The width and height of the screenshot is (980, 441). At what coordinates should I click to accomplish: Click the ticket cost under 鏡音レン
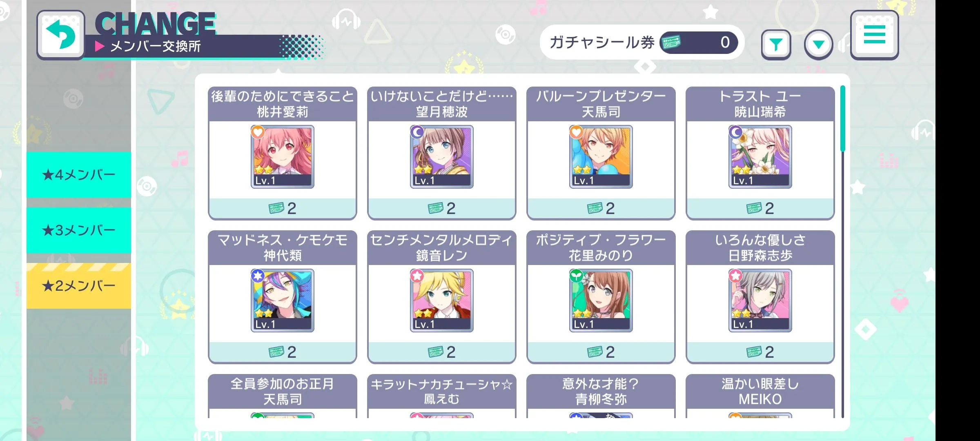442,352
